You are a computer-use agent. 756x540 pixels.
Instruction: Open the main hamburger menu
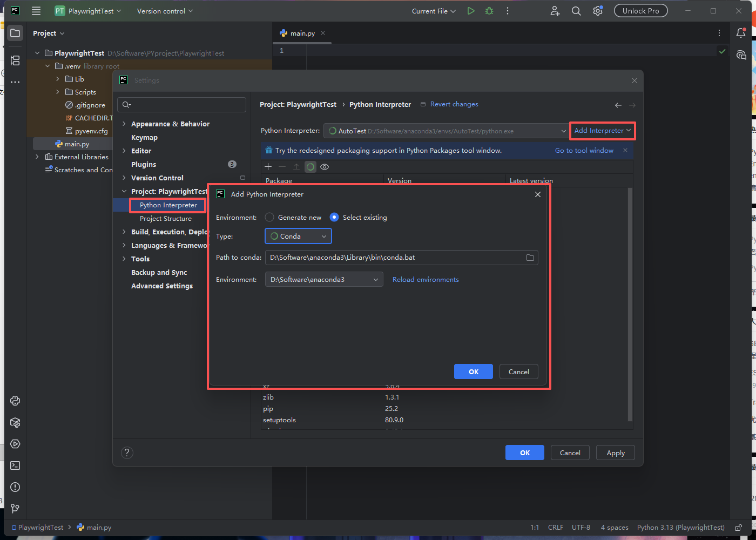click(x=36, y=11)
